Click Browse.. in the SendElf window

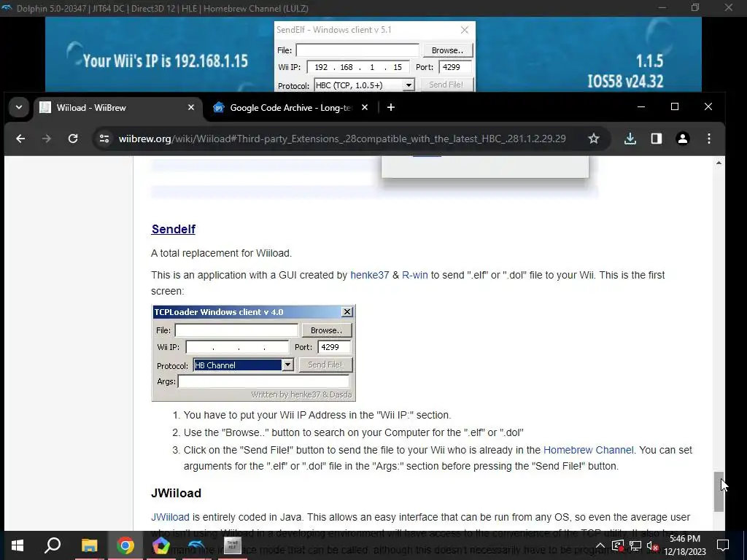tap(447, 50)
